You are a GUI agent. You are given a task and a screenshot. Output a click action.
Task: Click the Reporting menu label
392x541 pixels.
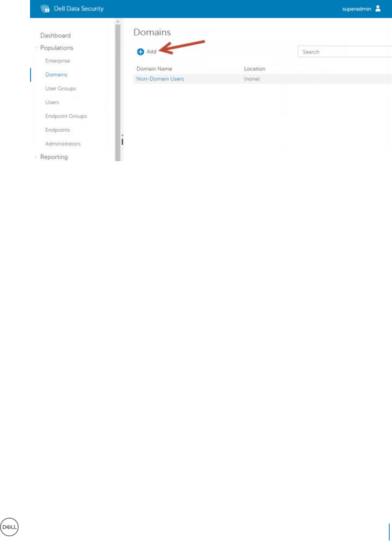point(54,157)
